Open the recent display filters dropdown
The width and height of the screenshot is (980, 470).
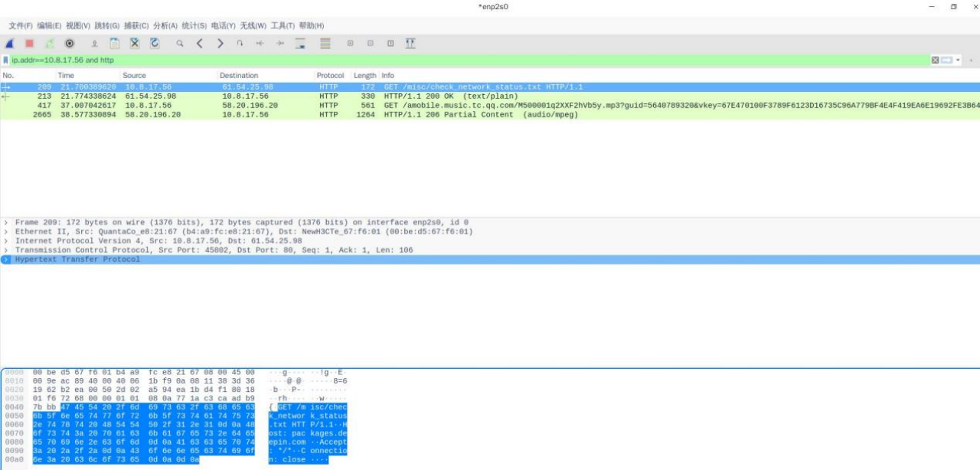957,60
